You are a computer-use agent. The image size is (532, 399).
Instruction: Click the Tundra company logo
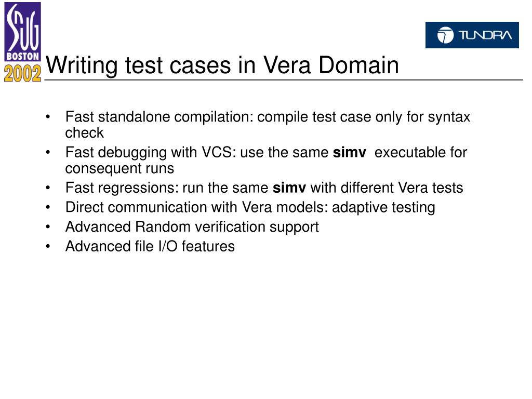[x=472, y=35]
